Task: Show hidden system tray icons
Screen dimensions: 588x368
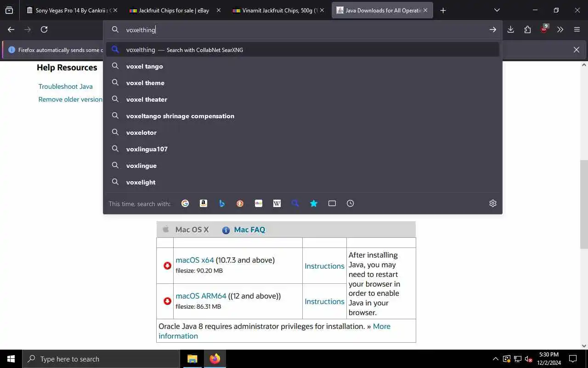Action: pyautogui.click(x=495, y=359)
